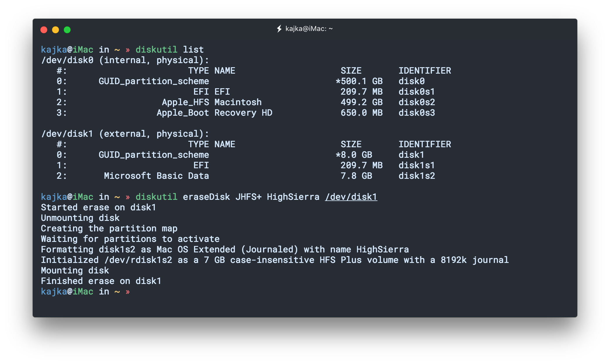
Task: Click the yellow minimize button
Action: (56, 30)
